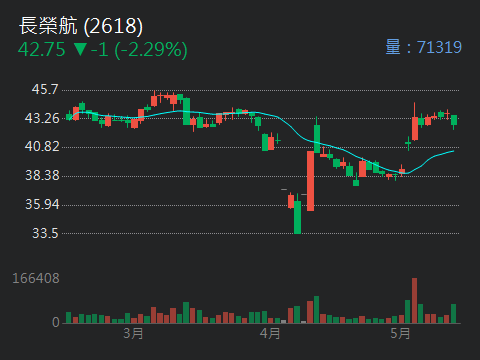
Task: Click the 3月 month label
Action: 133,333
